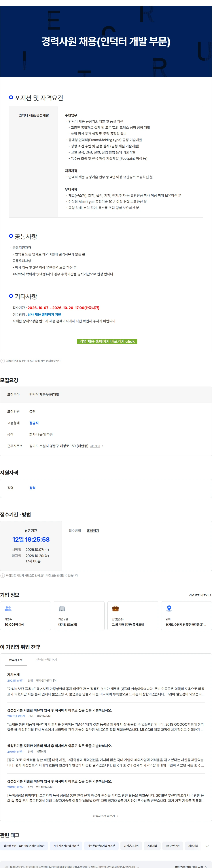
Task: Click the work address 경기도 수원시 영통구 매영로 150
Action: point(59,446)
